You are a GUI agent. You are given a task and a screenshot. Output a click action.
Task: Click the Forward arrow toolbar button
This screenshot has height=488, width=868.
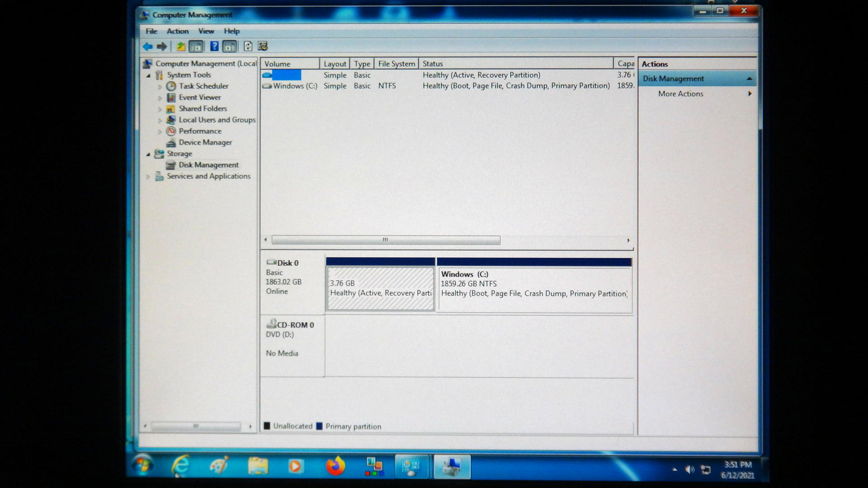click(x=162, y=46)
